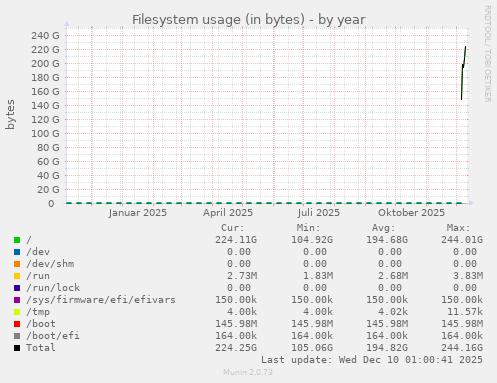This screenshot has width=497, height=383.
Task: Click the purple swatch for efivars
Action: (x=17, y=300)
